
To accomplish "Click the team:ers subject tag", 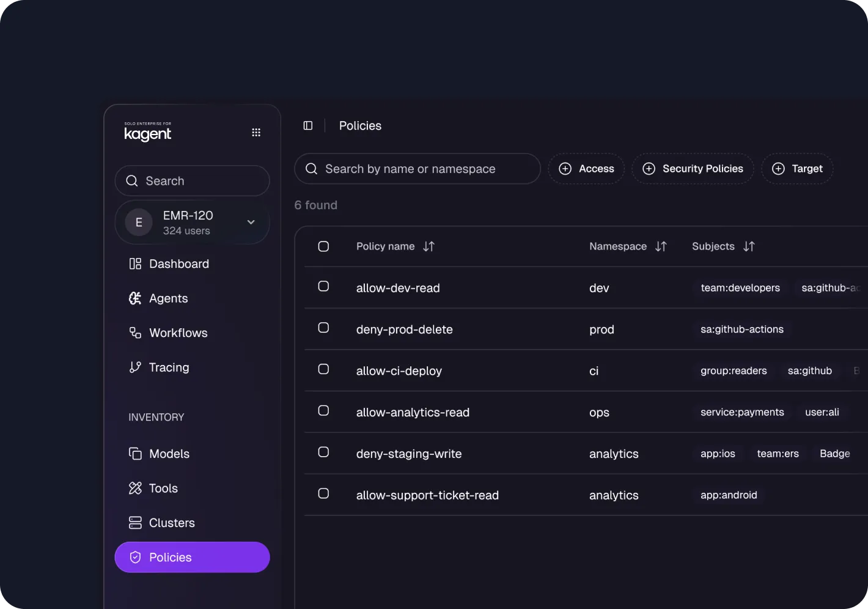I will point(778,454).
